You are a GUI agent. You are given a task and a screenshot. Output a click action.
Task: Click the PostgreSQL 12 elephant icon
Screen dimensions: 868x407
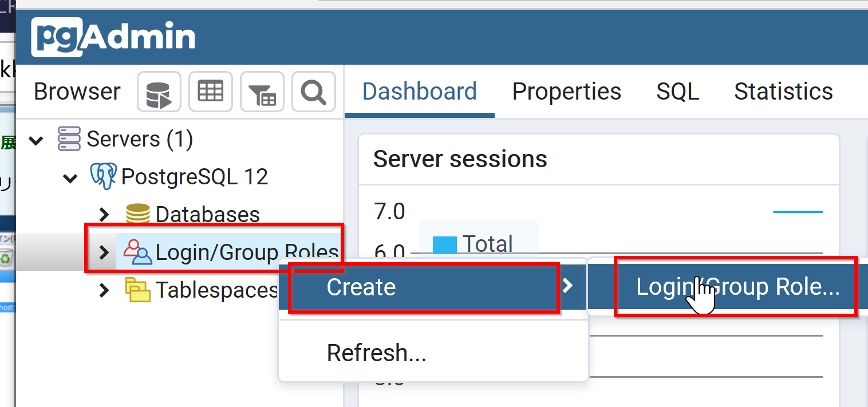(x=104, y=176)
